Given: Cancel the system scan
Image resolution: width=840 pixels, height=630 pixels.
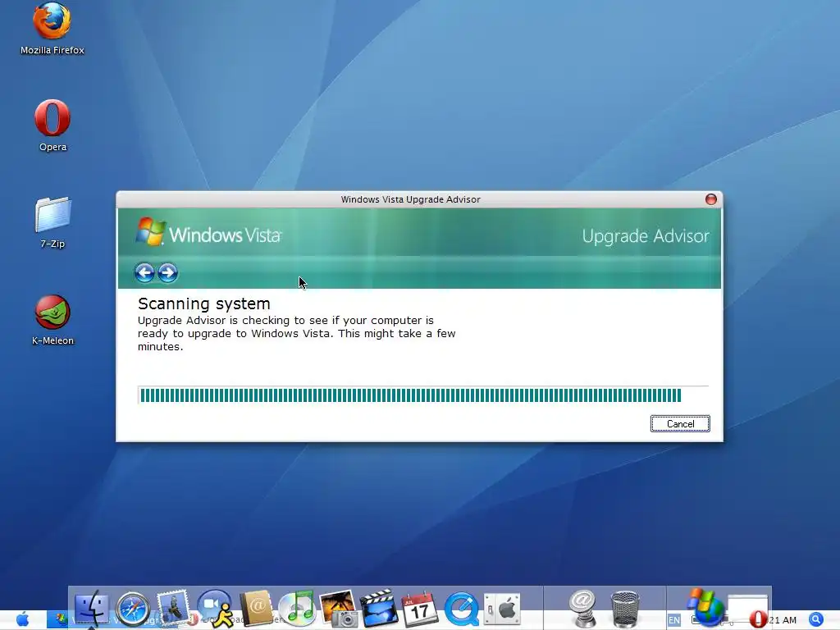Looking at the screenshot, I should click(x=680, y=424).
